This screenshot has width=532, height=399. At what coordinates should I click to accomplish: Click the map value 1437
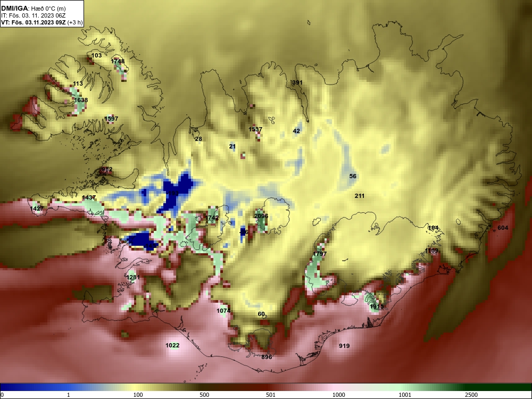click(89, 197)
